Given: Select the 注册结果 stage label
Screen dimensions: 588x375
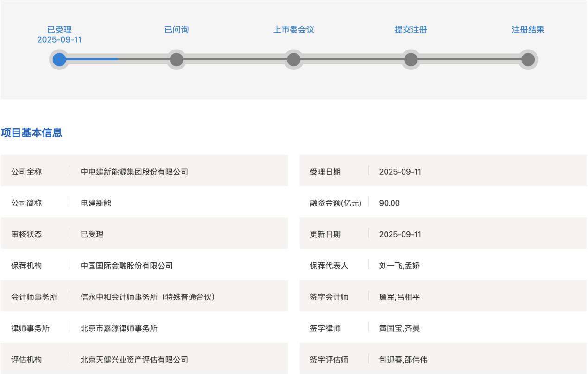Looking at the screenshot, I should pos(528,30).
